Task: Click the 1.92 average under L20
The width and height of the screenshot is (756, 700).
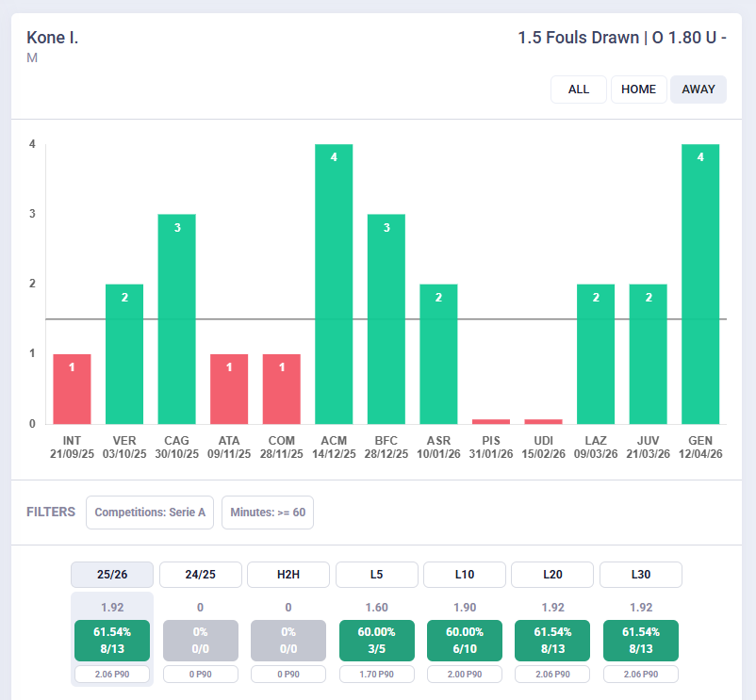Action: click(552, 608)
